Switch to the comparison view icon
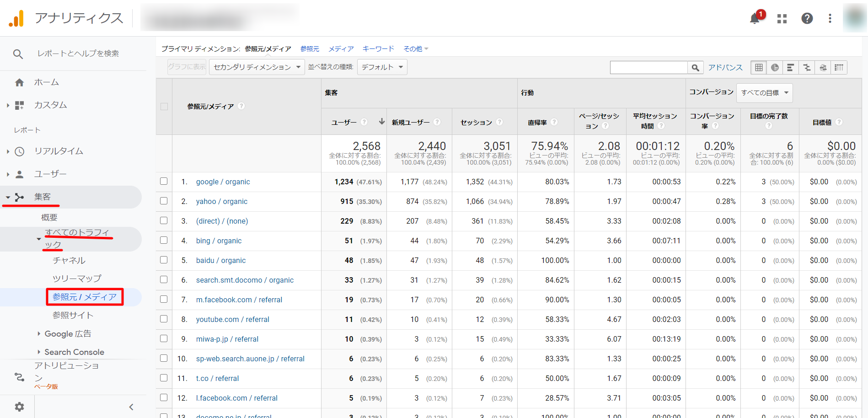The width and height of the screenshot is (868, 418). (807, 68)
